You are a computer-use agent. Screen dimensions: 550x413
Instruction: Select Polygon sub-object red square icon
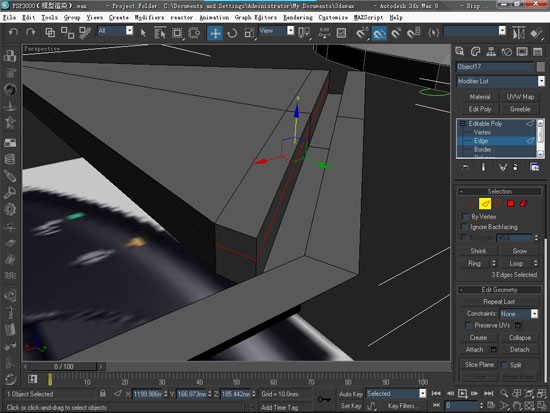510,203
